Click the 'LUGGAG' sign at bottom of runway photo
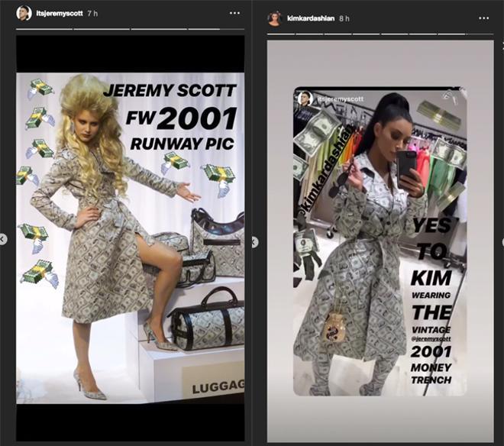Screen dimensions: 504x446 (x=218, y=387)
